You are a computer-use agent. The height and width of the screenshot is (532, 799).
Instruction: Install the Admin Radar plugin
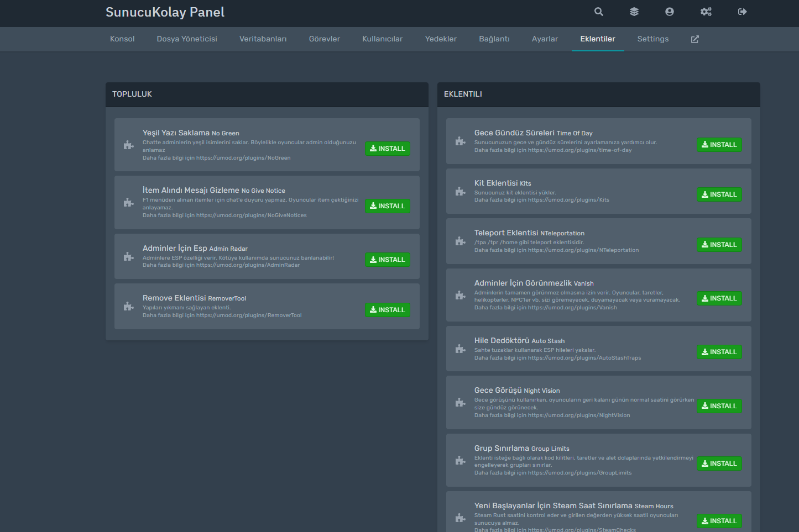click(x=388, y=260)
